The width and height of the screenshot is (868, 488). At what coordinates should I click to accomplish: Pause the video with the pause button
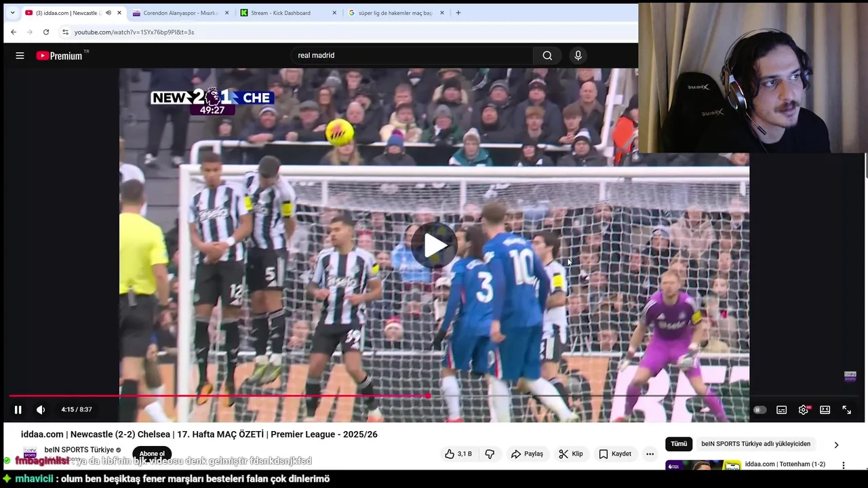click(x=18, y=409)
